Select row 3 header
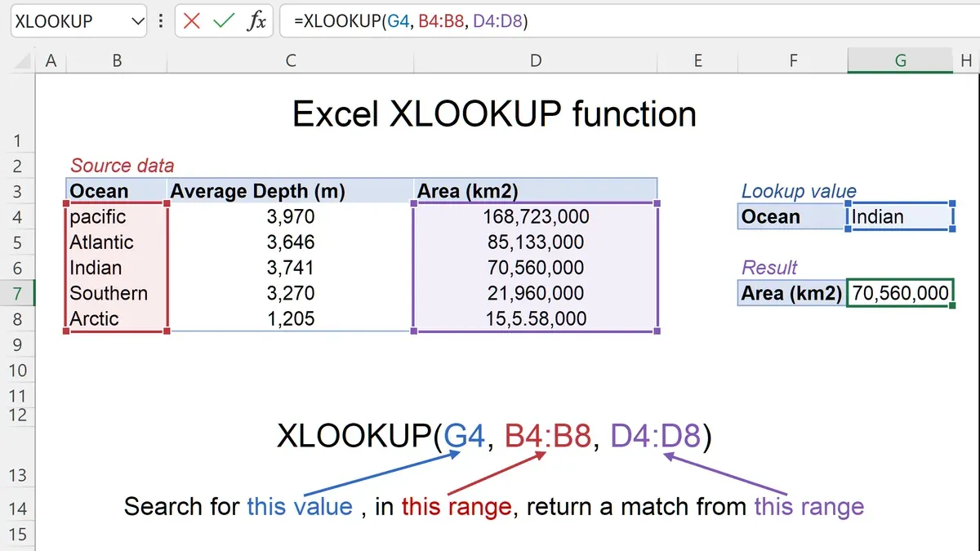 [17, 192]
